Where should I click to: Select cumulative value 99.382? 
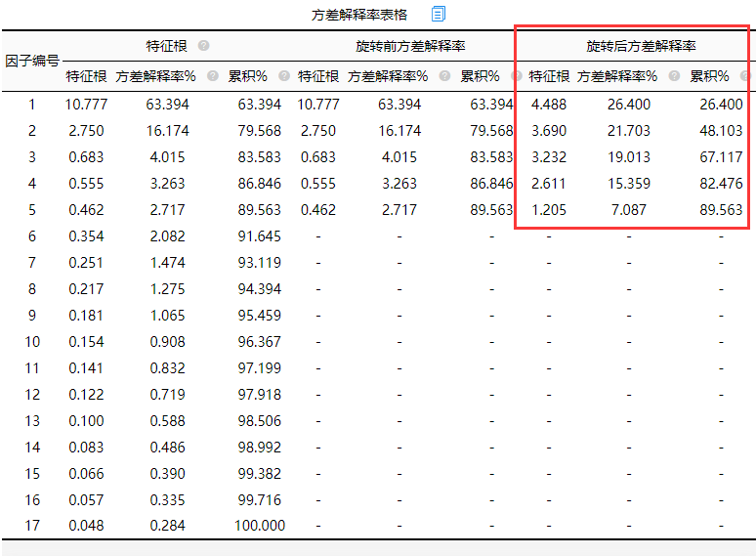click(260, 474)
